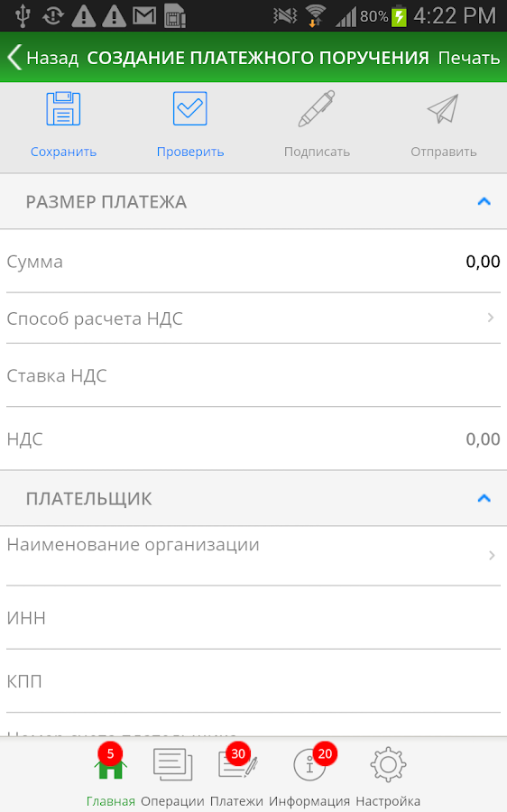Collapse the РАЗМЕР ПЛАТЕЖА section

[x=484, y=201]
